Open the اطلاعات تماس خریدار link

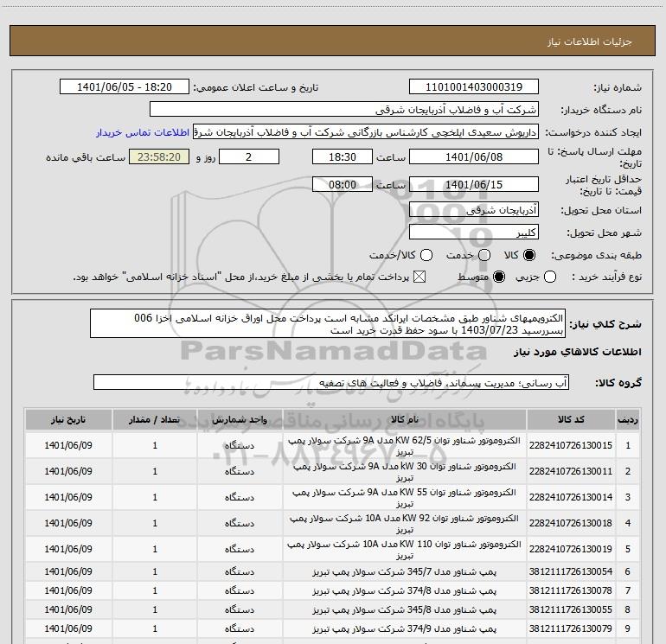(143, 132)
